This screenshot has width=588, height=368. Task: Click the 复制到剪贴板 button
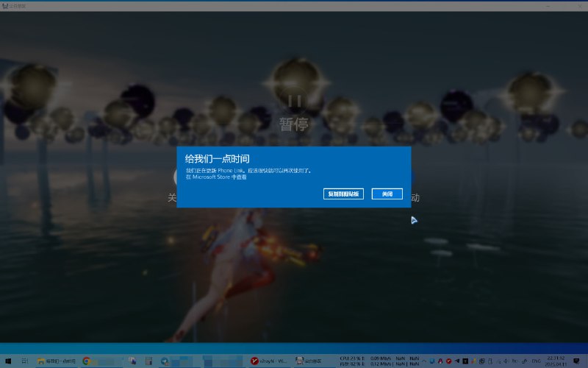click(343, 194)
